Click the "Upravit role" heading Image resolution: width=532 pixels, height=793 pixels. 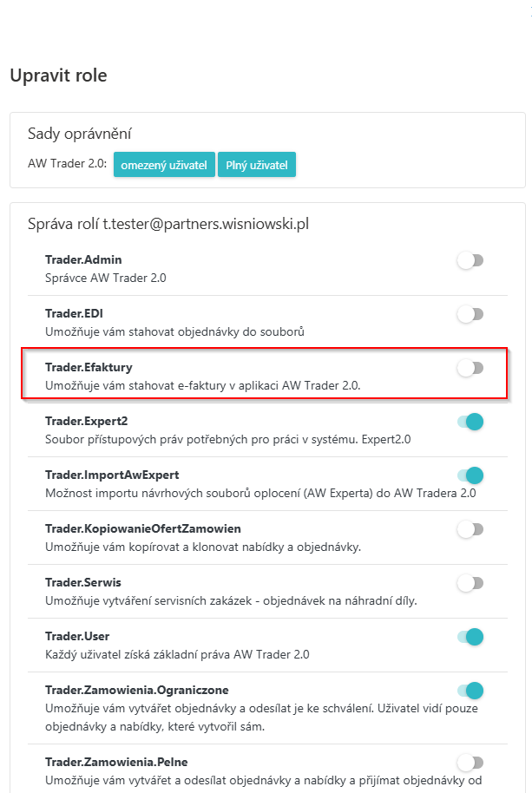pyautogui.click(x=58, y=75)
